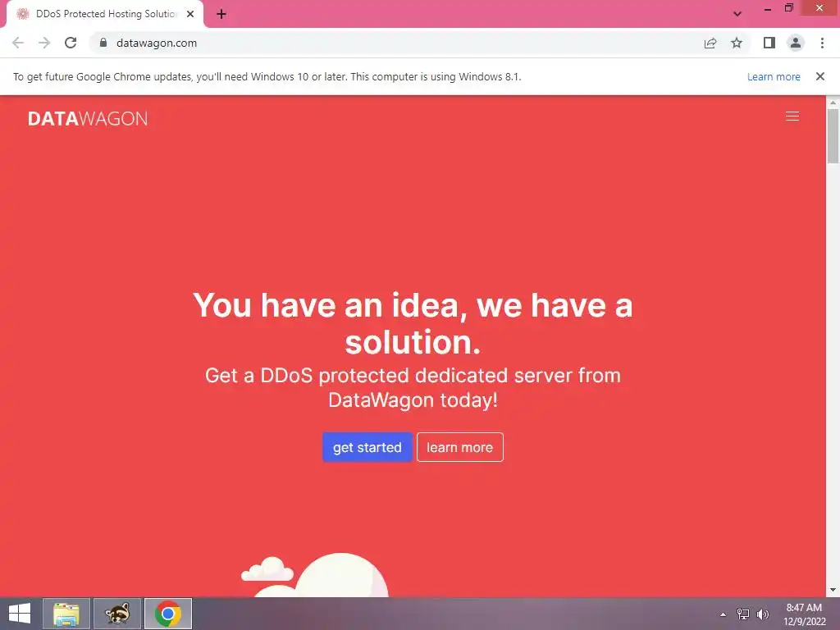Image resolution: width=840 pixels, height=630 pixels.
Task: Select the DDoS Protected Hosting Solutions tab
Action: (x=105, y=14)
